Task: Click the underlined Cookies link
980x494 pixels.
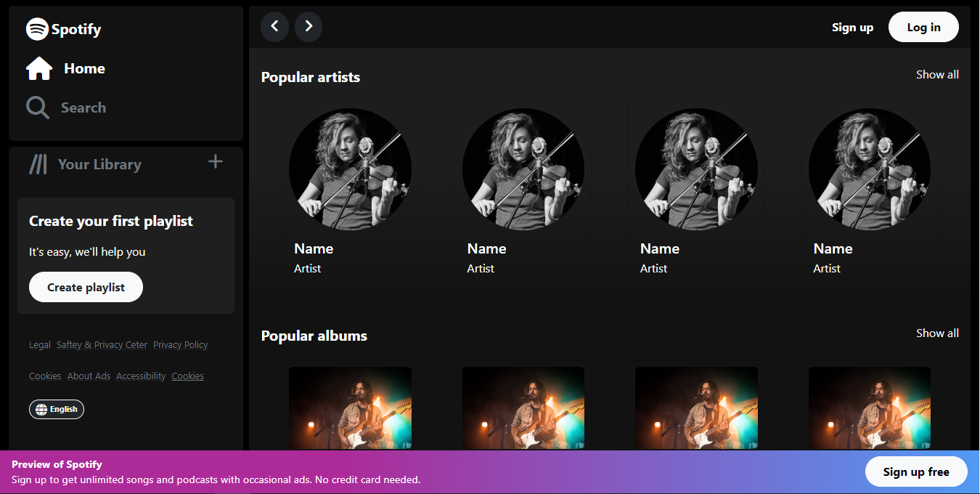Action: [x=187, y=376]
